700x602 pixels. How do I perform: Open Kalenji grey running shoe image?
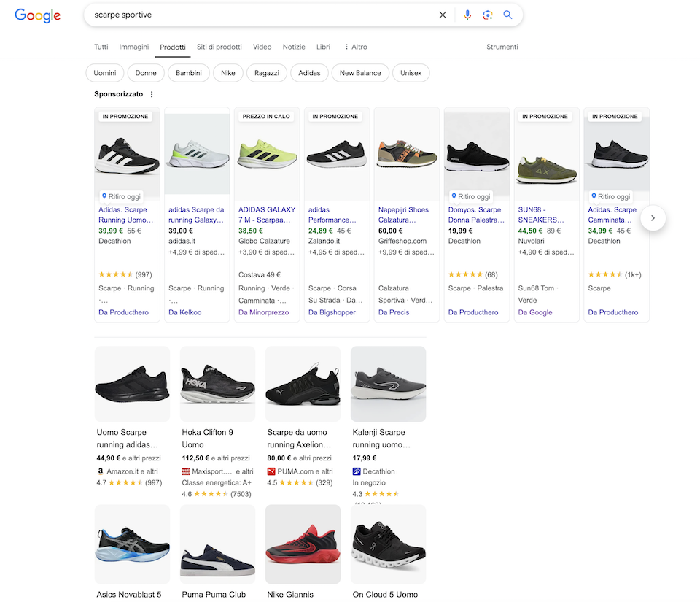tap(388, 384)
